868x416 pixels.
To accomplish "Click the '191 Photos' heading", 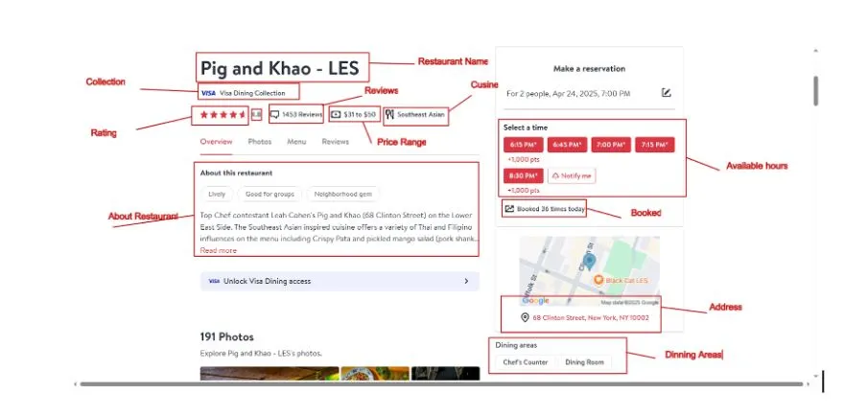I will [x=227, y=336].
